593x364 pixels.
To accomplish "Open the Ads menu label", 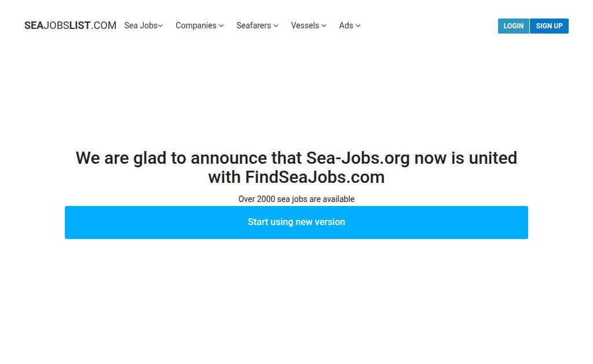I will point(346,25).
